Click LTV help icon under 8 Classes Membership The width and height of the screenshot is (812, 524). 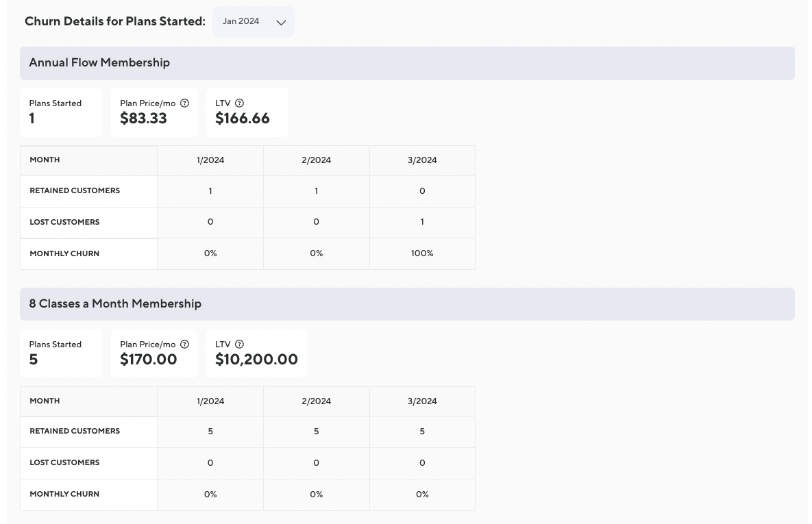(x=239, y=345)
